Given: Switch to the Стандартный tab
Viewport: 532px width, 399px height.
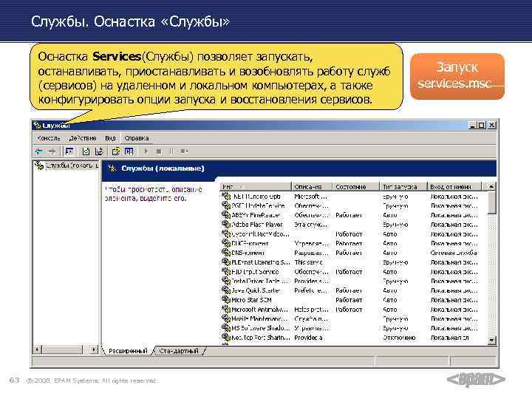Looking at the screenshot, I should tap(179, 351).
